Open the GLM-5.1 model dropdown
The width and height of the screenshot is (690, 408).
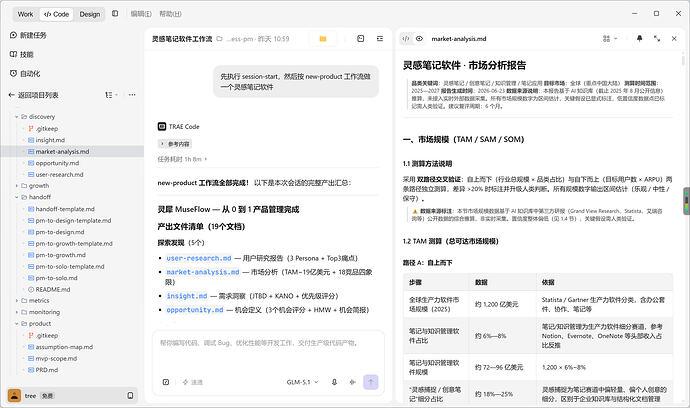click(x=302, y=382)
